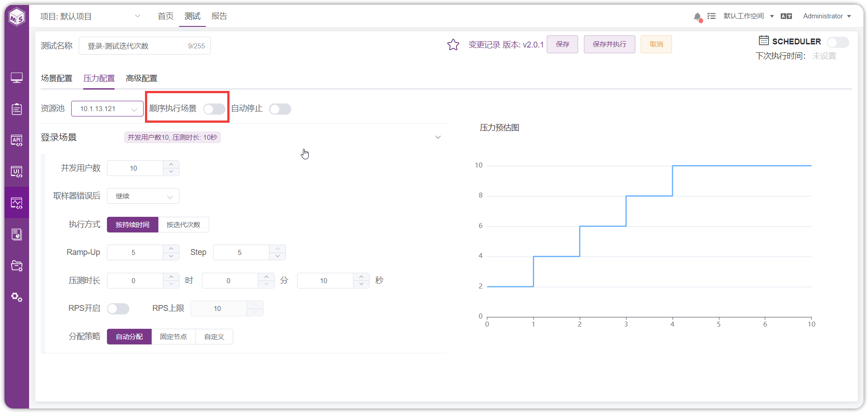Click the 保存并执行 button
Screen dimensions: 868x413
click(x=609, y=44)
